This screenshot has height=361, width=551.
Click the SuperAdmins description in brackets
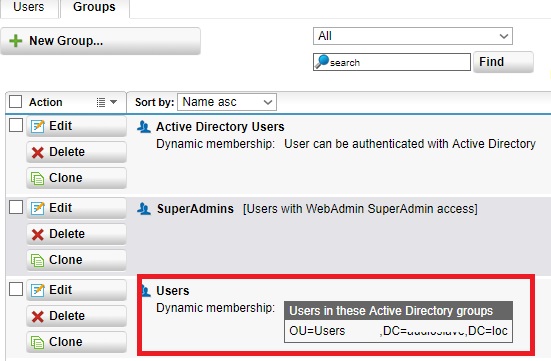click(360, 209)
